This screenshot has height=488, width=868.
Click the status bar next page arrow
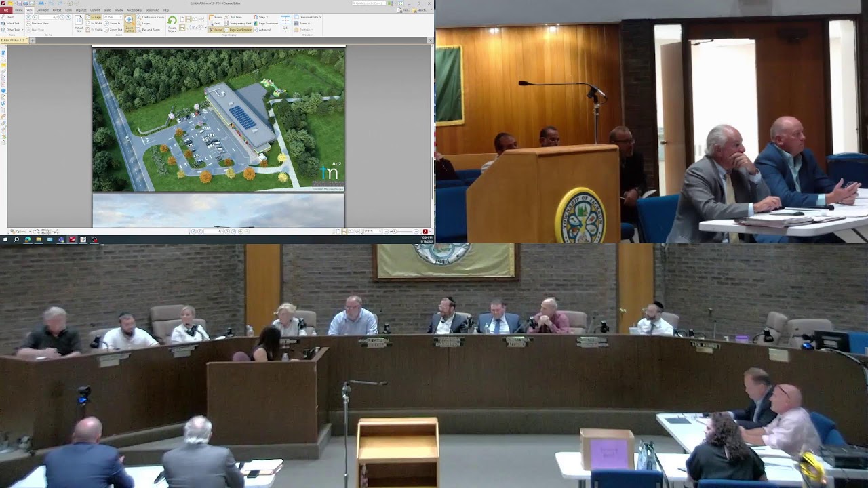[x=228, y=231]
